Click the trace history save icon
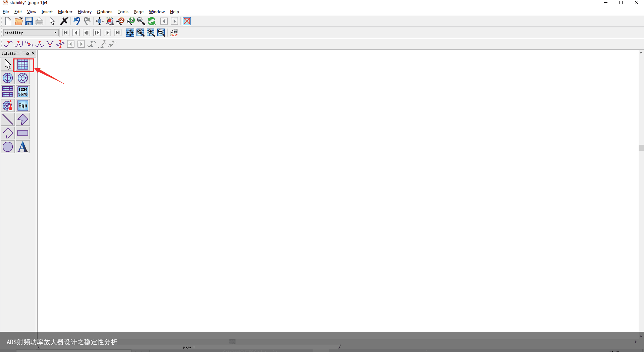This screenshot has height=352, width=644. pyautogui.click(x=174, y=33)
